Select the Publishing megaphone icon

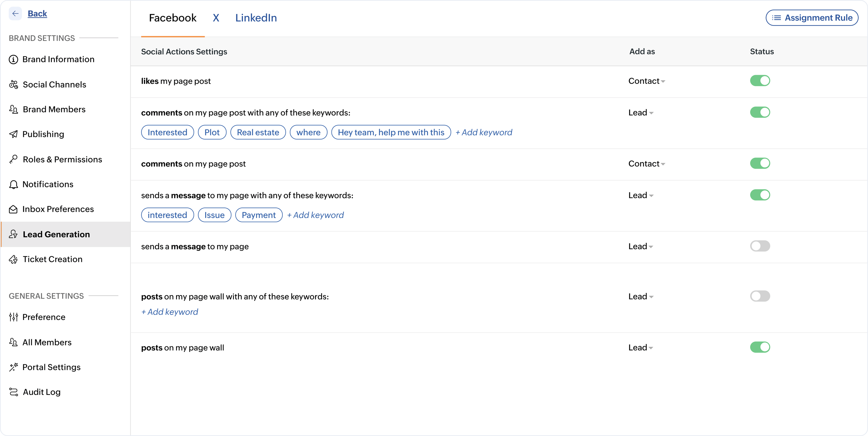point(13,134)
